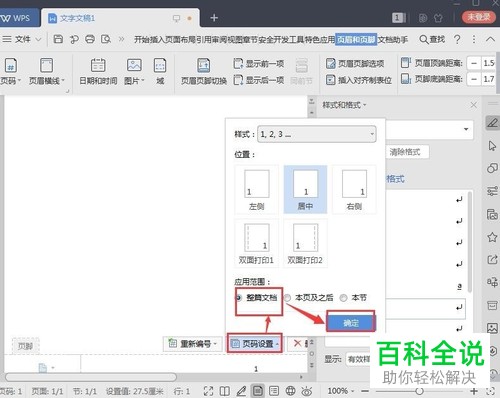
Task: Expand the quick toolbar overflow chevron
Action: [122, 39]
